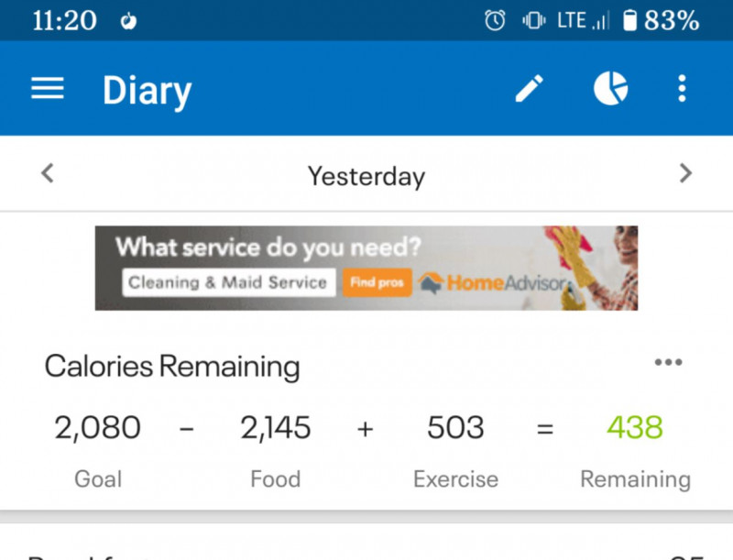The image size is (733, 560).
Task: Select Cleaning & Maid Service field
Action: pos(227,282)
